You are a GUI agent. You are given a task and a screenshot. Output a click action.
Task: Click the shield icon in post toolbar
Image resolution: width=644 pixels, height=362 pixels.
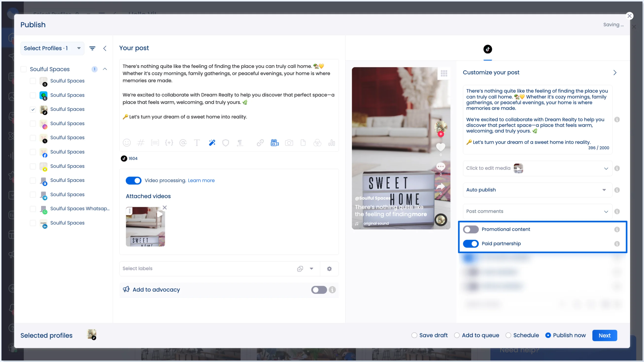click(x=225, y=143)
